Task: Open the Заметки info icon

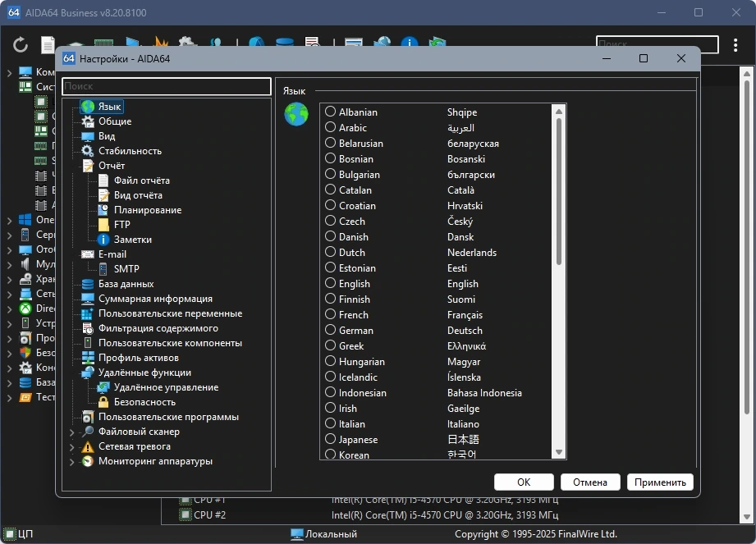Action: (103, 240)
